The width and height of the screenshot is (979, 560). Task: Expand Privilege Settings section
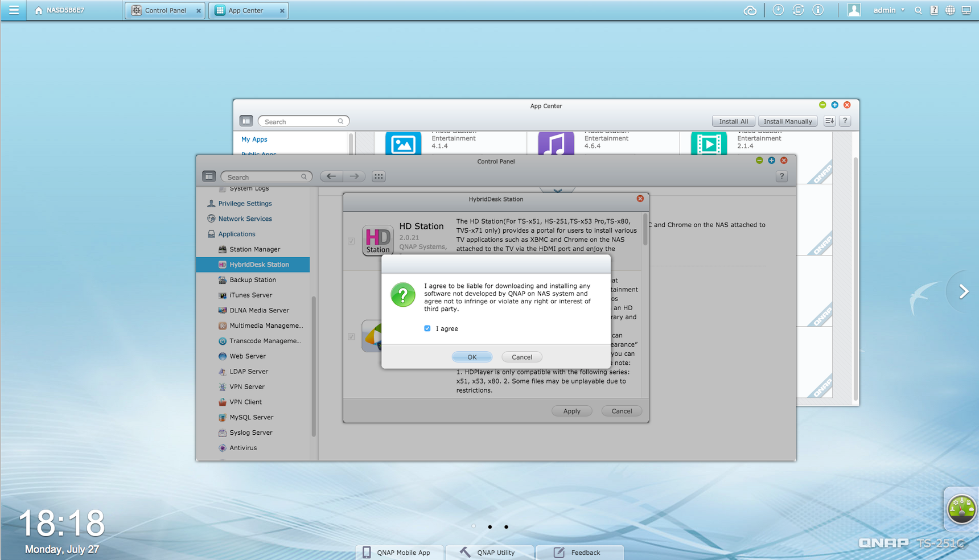tap(245, 203)
